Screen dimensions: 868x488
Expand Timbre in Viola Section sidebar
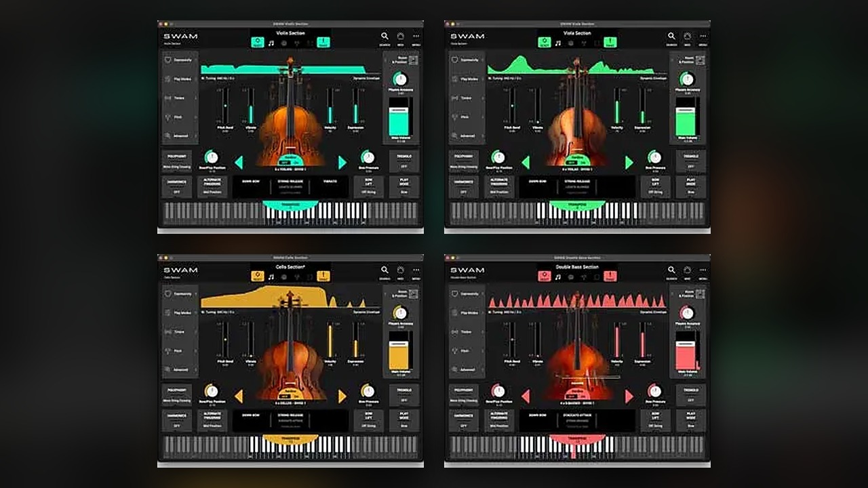tap(467, 98)
